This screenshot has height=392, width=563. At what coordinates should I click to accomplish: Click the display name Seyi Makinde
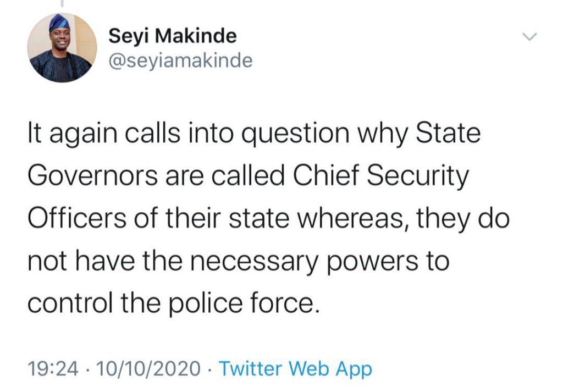[x=173, y=36]
